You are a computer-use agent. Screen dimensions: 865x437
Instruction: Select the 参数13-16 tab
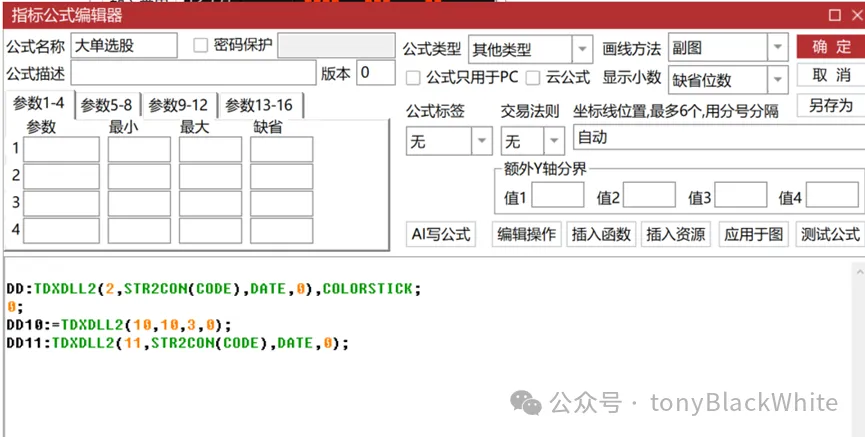[x=258, y=105]
